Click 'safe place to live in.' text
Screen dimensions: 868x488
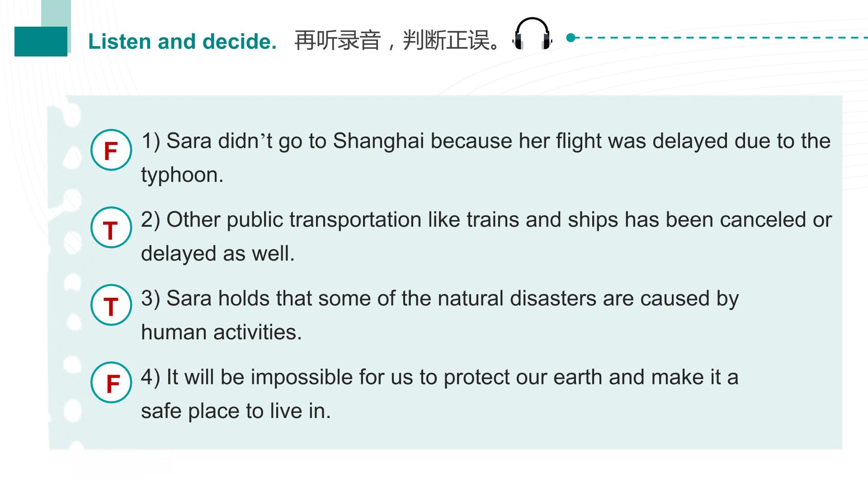pyautogui.click(x=236, y=411)
